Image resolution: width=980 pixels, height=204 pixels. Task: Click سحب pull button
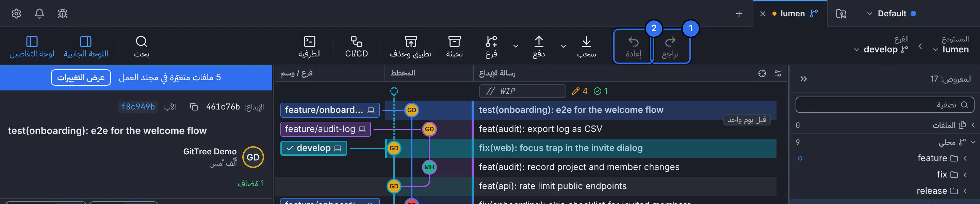click(x=586, y=46)
